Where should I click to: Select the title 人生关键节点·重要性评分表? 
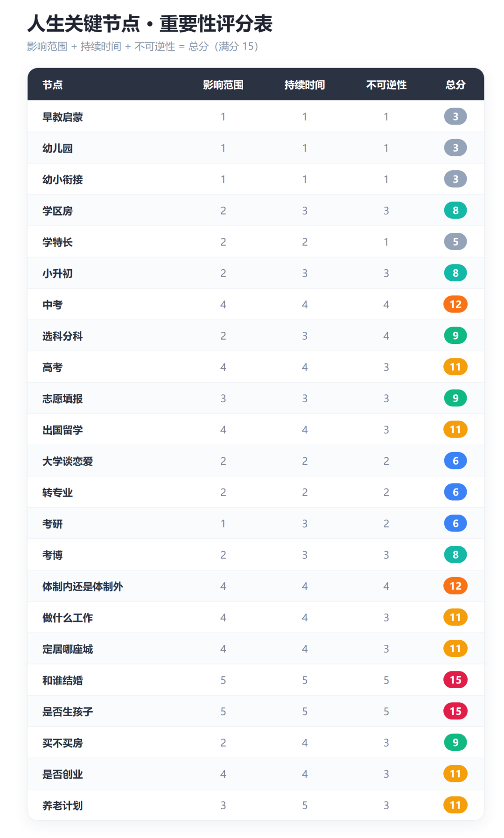(x=150, y=23)
